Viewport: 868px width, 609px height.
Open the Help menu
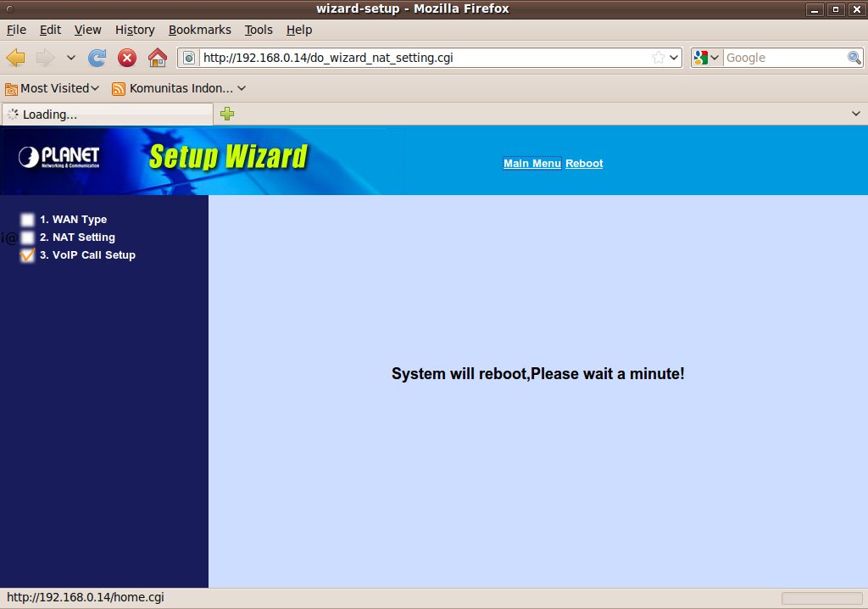(299, 30)
